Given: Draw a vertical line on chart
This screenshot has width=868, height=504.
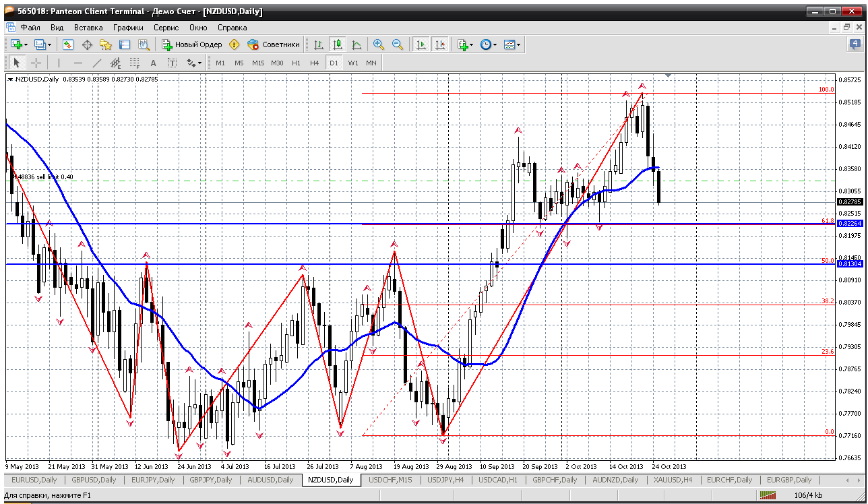Looking at the screenshot, I should tap(59, 63).
